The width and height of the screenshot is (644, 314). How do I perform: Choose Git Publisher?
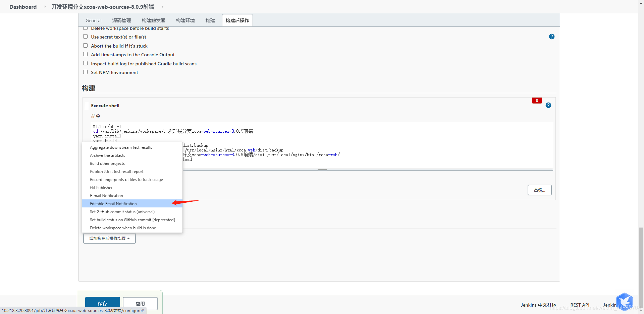pos(132,188)
